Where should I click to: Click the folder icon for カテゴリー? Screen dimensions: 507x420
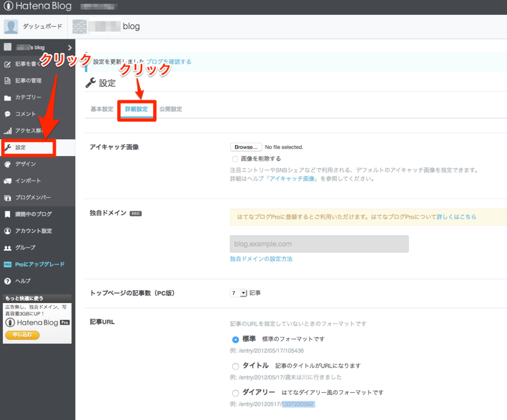[7, 98]
